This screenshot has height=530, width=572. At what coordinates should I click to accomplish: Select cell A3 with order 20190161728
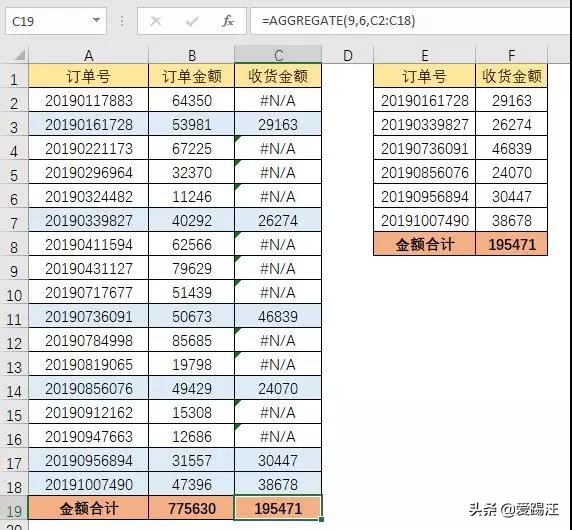(89, 125)
